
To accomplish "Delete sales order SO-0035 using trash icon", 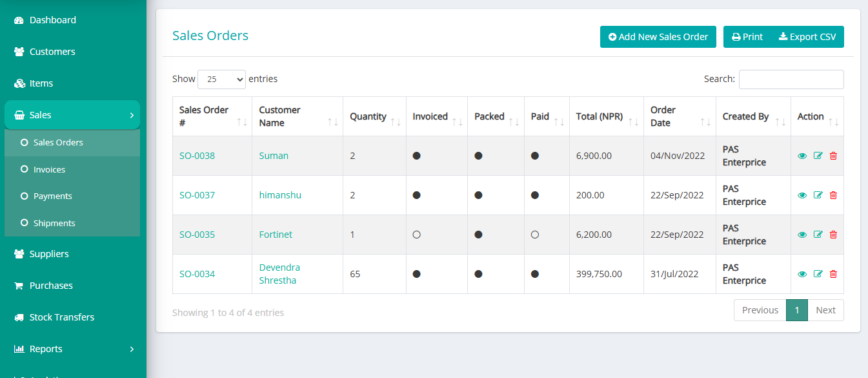I will [x=833, y=234].
